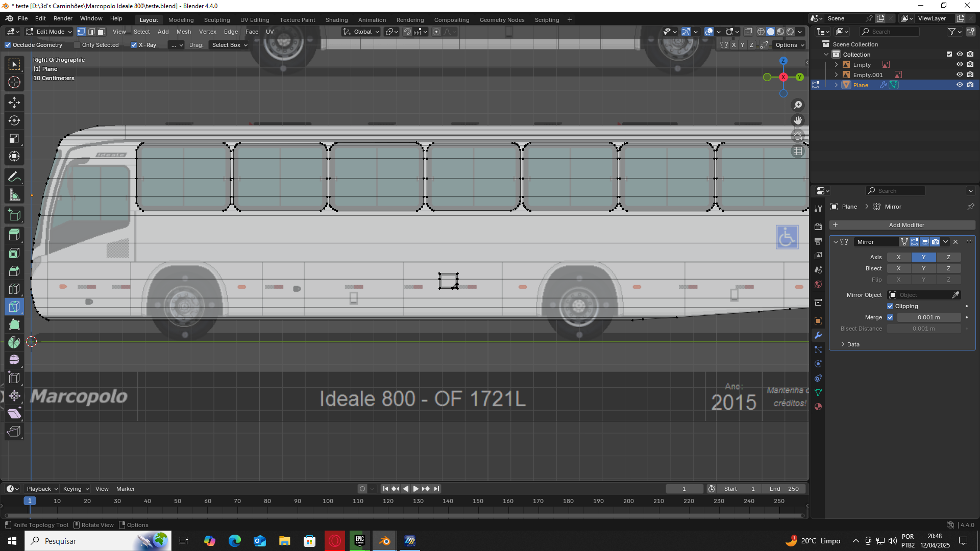Uncheck the Occlude Geometry checkbox

8,45
